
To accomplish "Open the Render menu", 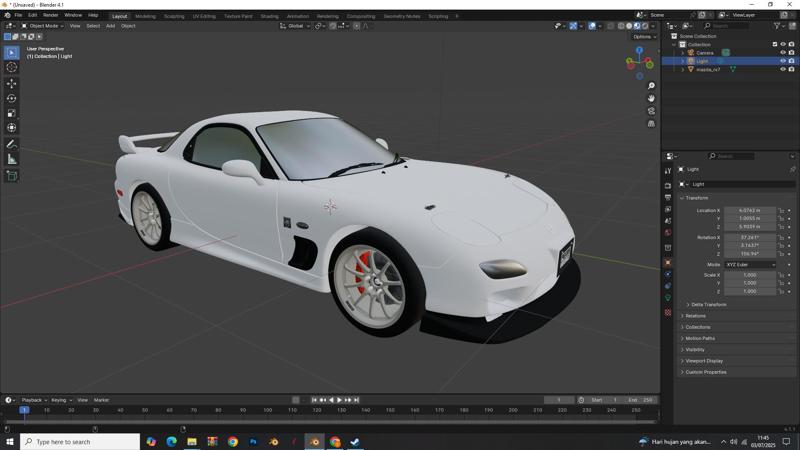I will coord(50,15).
